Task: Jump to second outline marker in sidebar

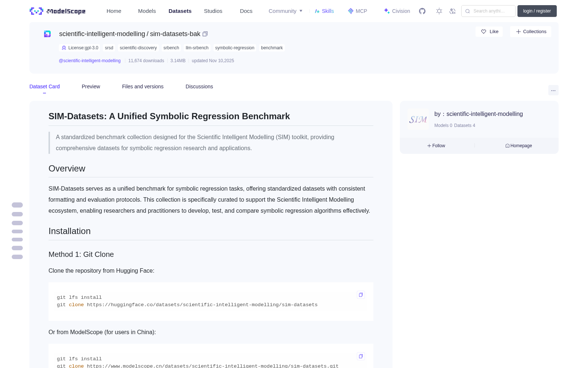Action: (17, 214)
